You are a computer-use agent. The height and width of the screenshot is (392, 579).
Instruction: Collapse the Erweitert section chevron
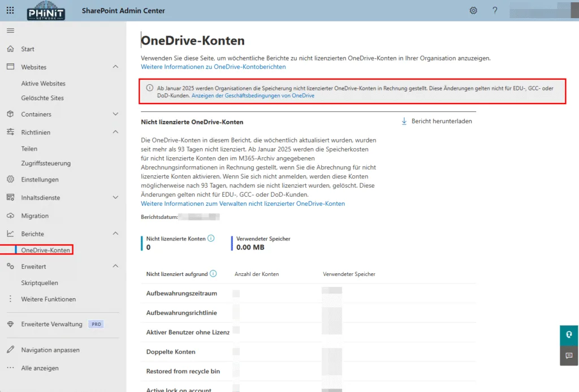coord(116,266)
